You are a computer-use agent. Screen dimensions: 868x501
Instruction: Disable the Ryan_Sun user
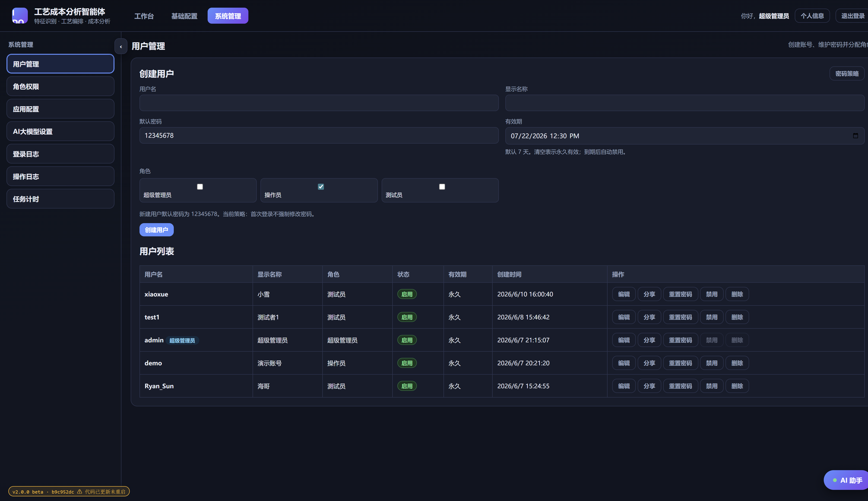[x=712, y=386]
